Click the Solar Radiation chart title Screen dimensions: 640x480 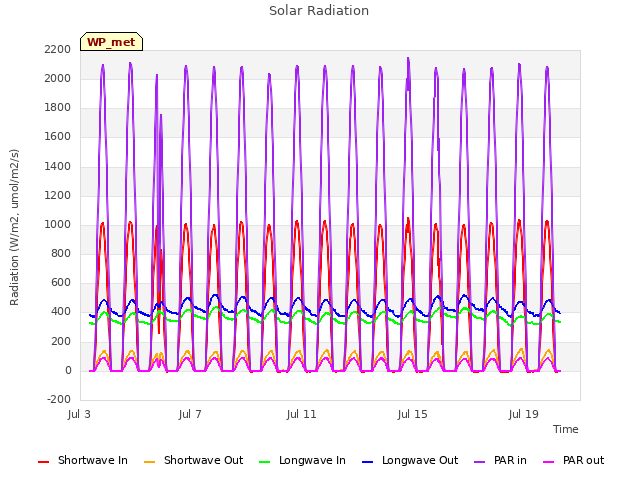click(x=319, y=10)
